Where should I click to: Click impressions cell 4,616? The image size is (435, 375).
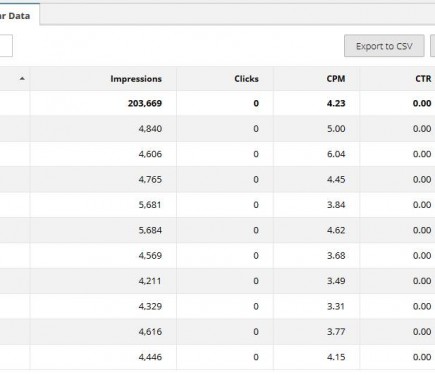(150, 332)
